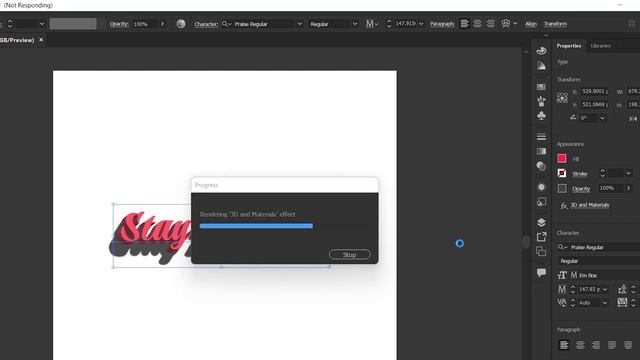Click the rendering progress bar
Viewport: 640px width, 360px height.
[285, 226]
